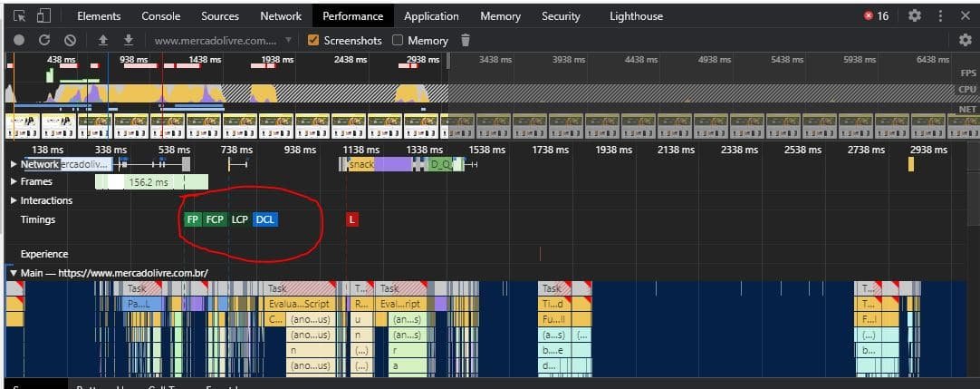This screenshot has width=980, height=389.
Task: Start recording with the record button
Action: point(19,40)
